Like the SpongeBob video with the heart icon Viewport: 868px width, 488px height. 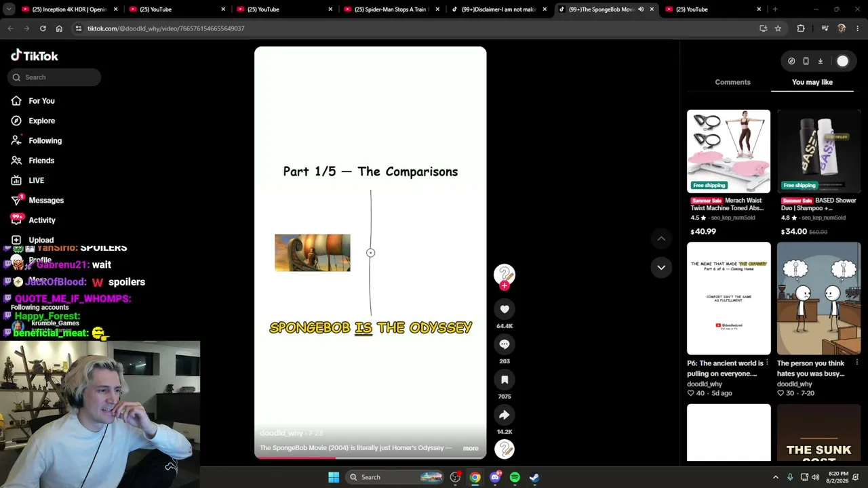(505, 309)
